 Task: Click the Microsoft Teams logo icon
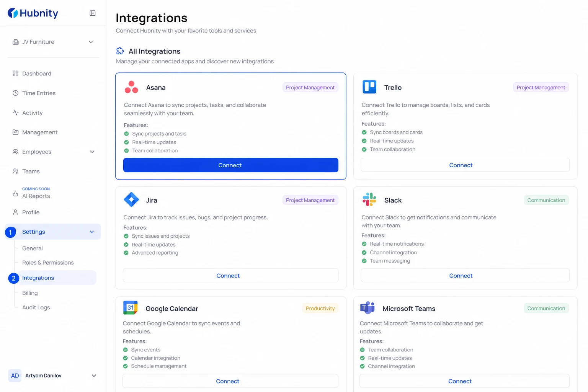point(367,308)
